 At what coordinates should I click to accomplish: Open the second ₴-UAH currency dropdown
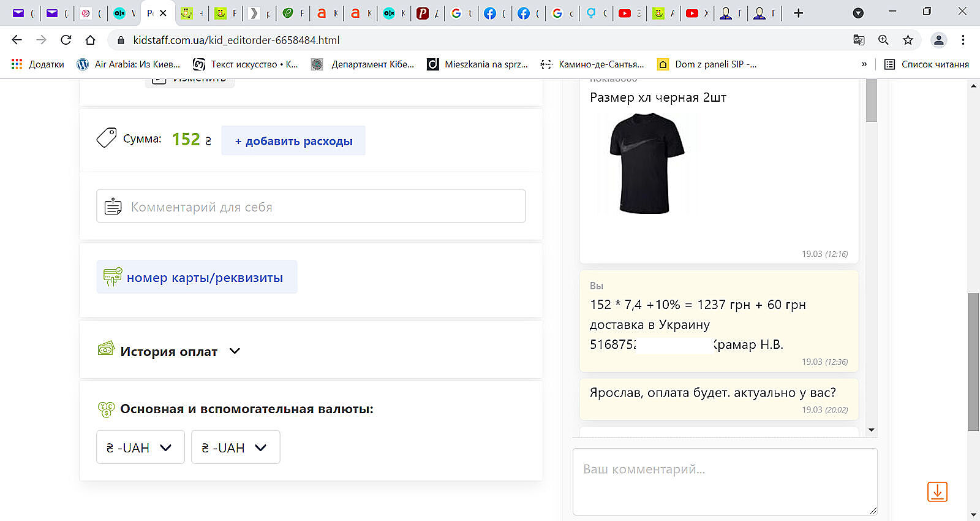tap(235, 447)
